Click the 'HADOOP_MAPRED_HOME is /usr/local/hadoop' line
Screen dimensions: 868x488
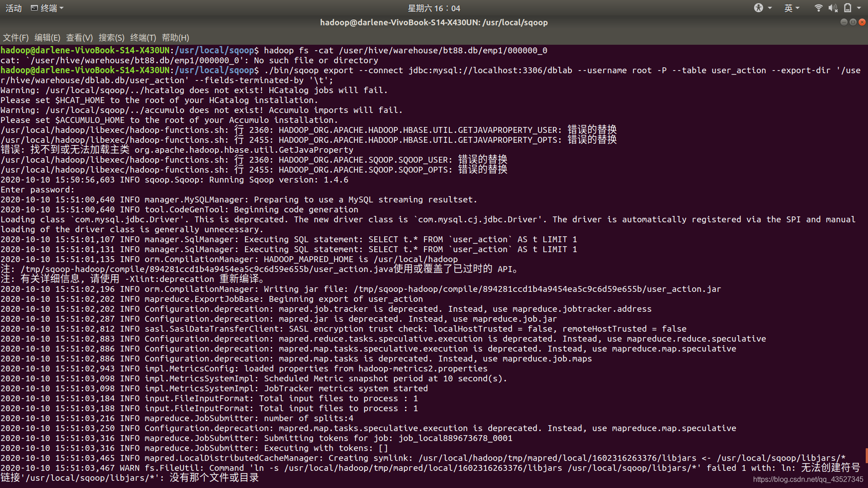point(229,259)
